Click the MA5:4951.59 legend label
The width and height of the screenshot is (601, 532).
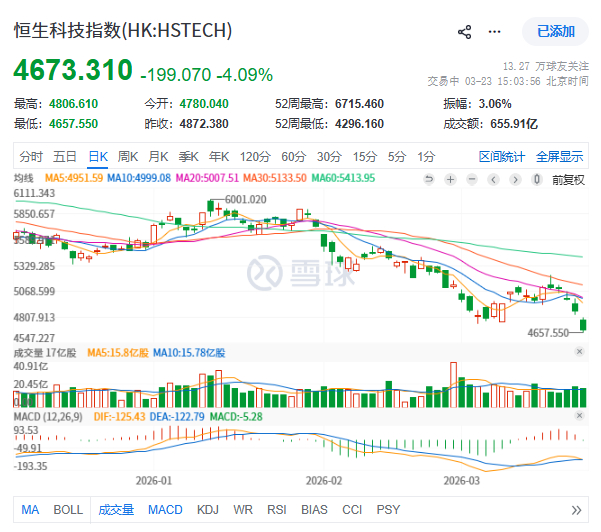point(74,178)
